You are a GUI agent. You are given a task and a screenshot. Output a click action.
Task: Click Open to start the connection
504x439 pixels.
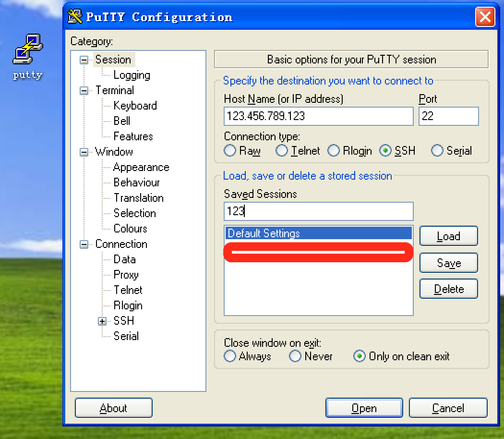coord(364,408)
